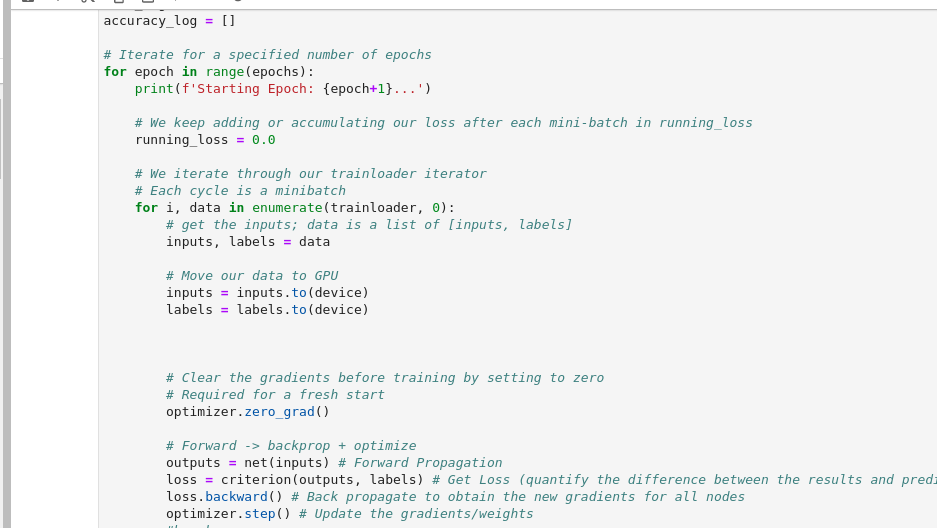Click the 'outputs = net(inputs)' line

(x=248, y=463)
